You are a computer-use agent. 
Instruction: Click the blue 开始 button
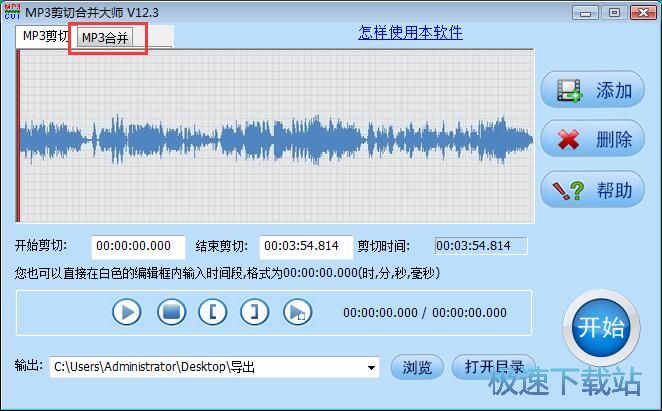[601, 327]
